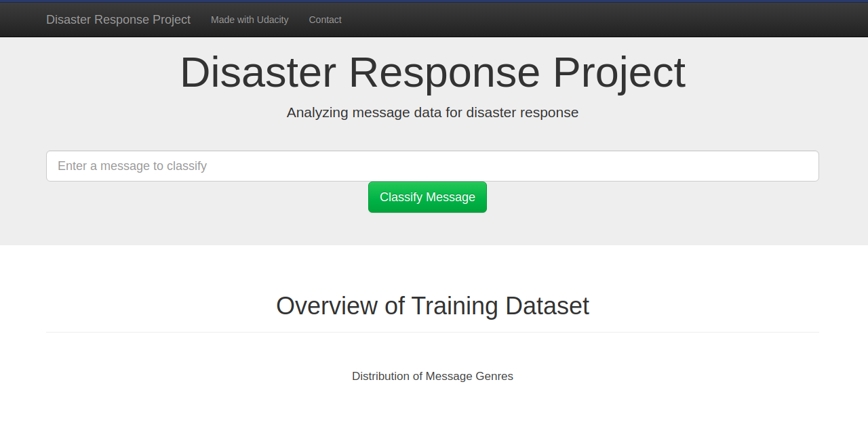Viewport: 868px width, 422px height.
Task: Click inside the empty classify message field
Action: [433, 166]
